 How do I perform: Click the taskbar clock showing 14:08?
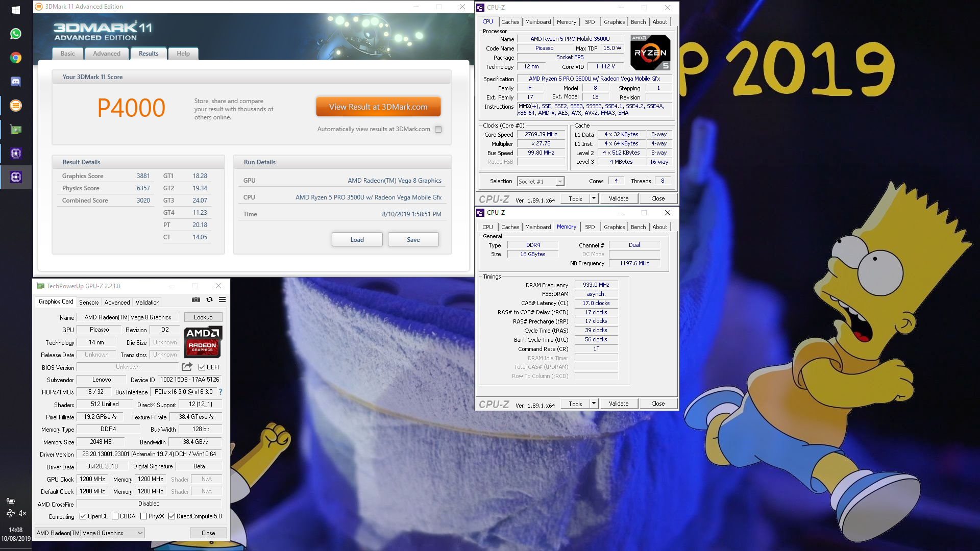click(x=15, y=530)
